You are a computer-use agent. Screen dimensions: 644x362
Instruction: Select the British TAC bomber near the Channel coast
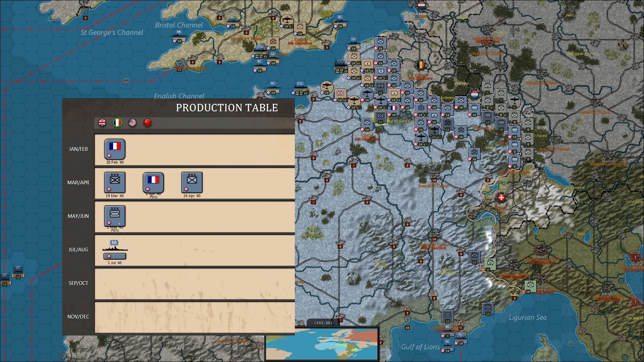pos(326,87)
